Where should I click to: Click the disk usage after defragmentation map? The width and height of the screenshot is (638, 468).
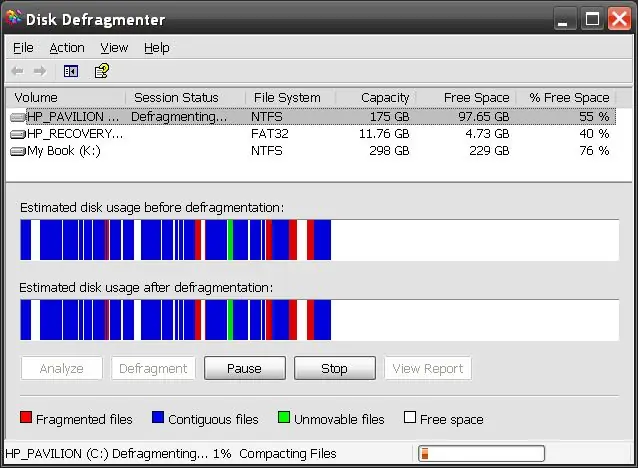tap(319, 320)
